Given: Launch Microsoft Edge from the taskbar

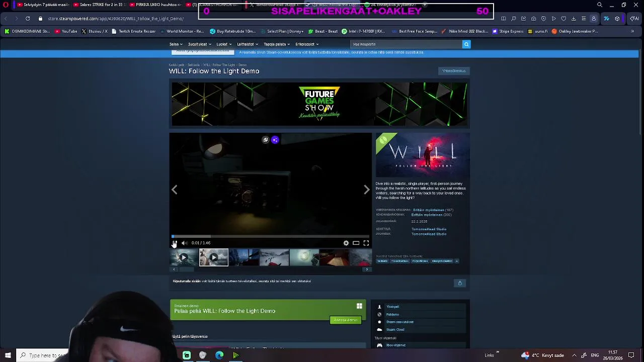Looking at the screenshot, I should coord(219,355).
